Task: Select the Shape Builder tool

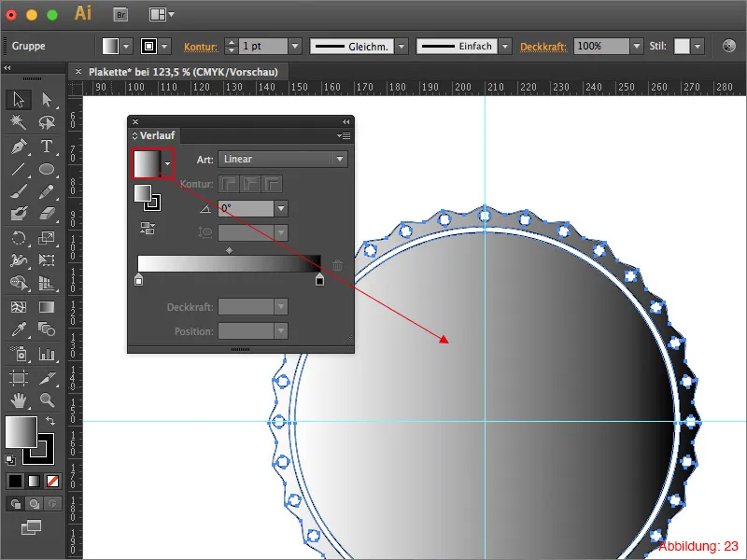Action: (x=19, y=283)
